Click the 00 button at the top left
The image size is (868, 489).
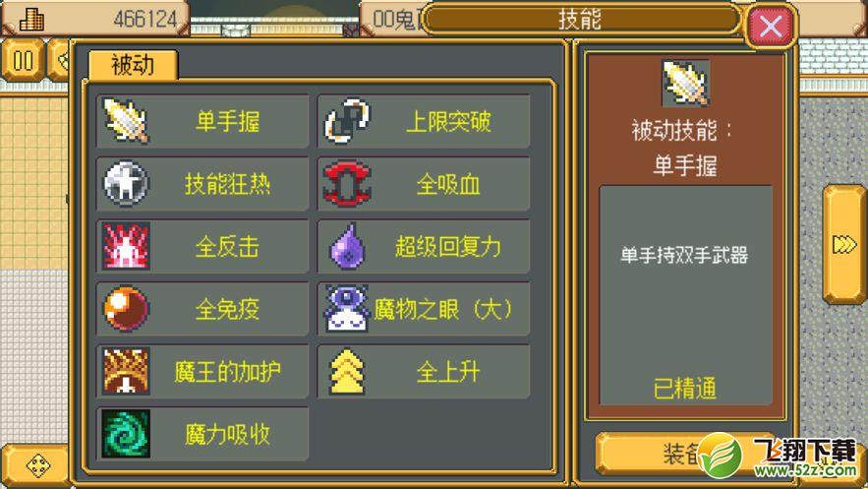click(x=23, y=60)
